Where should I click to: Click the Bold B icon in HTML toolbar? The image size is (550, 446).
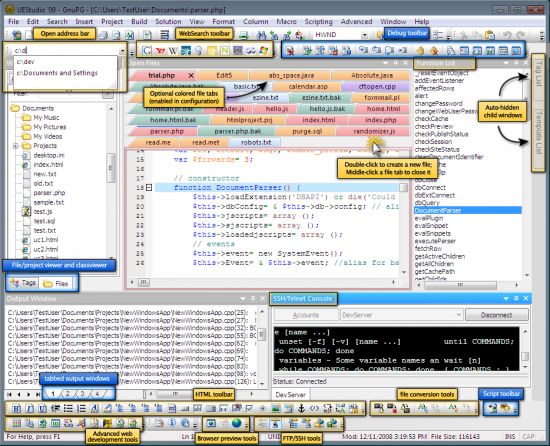[x=16, y=408]
